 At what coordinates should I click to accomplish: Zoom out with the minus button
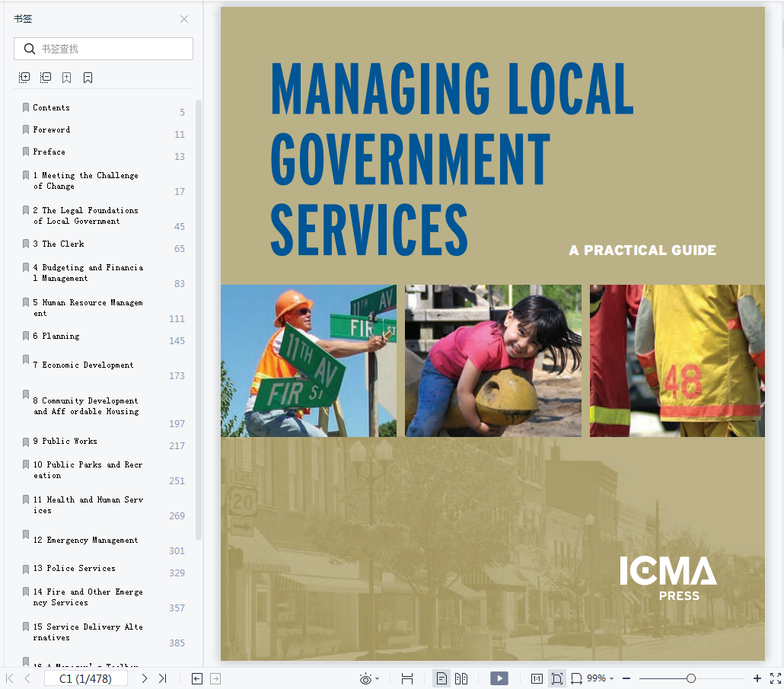[x=626, y=678]
